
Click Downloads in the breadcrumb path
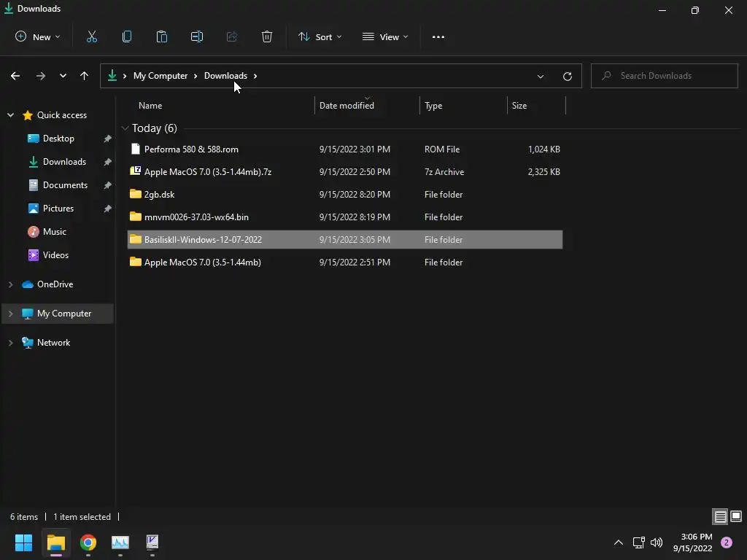pyautogui.click(x=226, y=76)
